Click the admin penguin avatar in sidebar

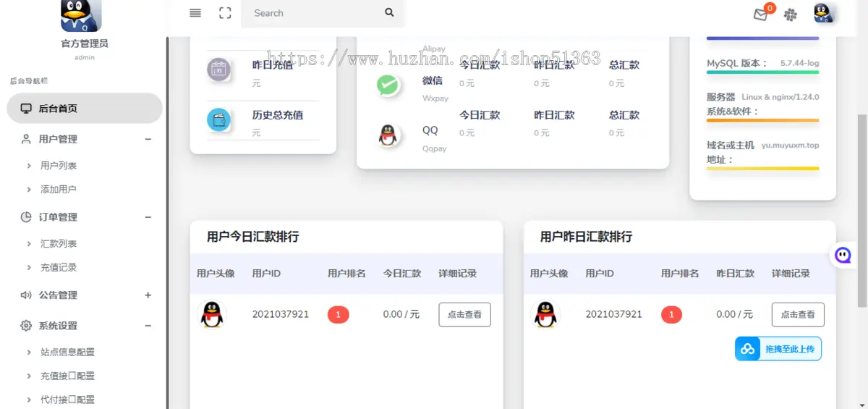click(x=81, y=14)
